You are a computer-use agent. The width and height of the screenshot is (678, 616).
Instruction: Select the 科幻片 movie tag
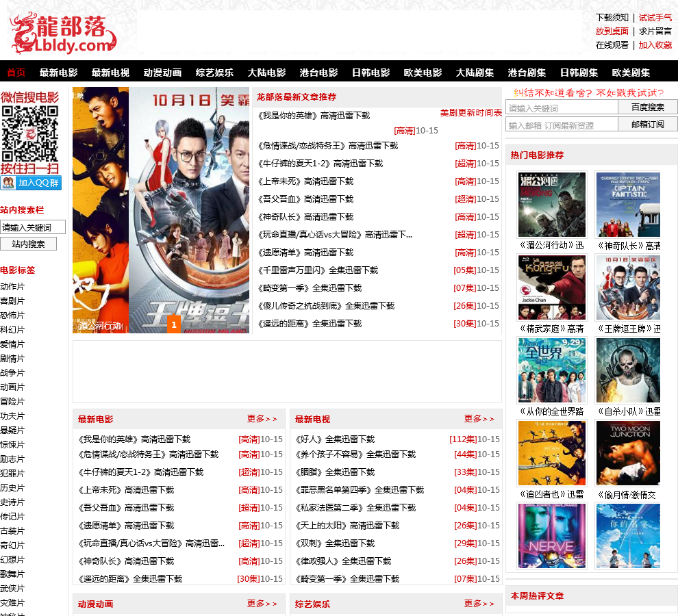point(12,330)
